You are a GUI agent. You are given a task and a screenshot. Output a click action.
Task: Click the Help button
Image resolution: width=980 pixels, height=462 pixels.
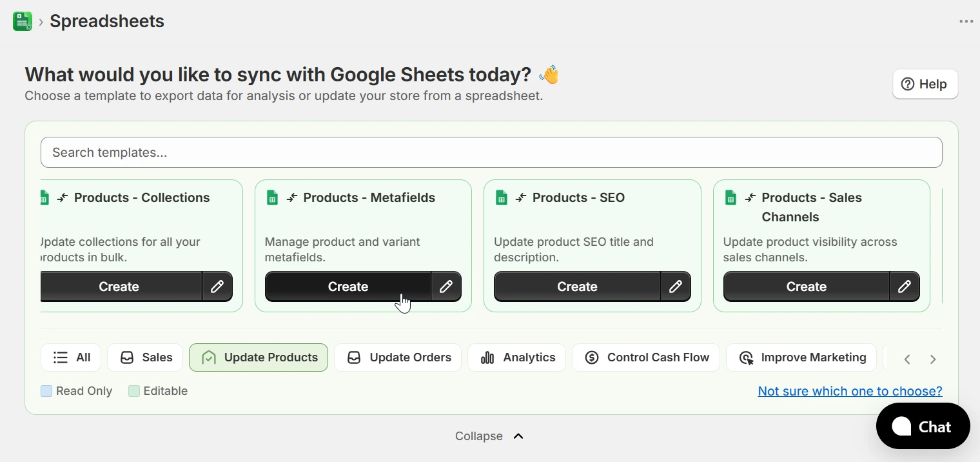[x=925, y=84]
